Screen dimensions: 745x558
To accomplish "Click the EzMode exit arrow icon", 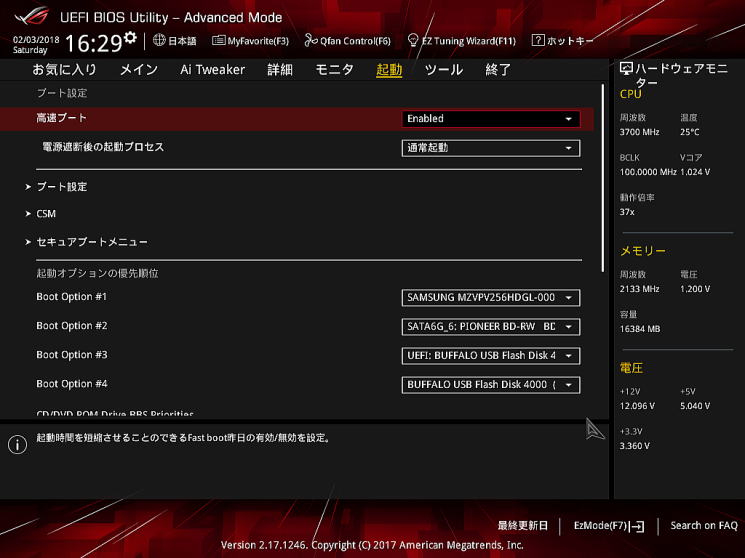I will [x=637, y=526].
